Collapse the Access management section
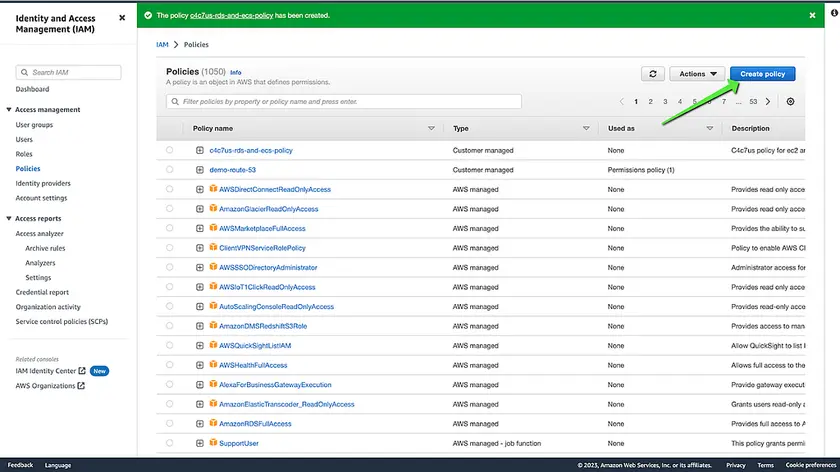Screen dimensions: 840x472 coord(9,109)
